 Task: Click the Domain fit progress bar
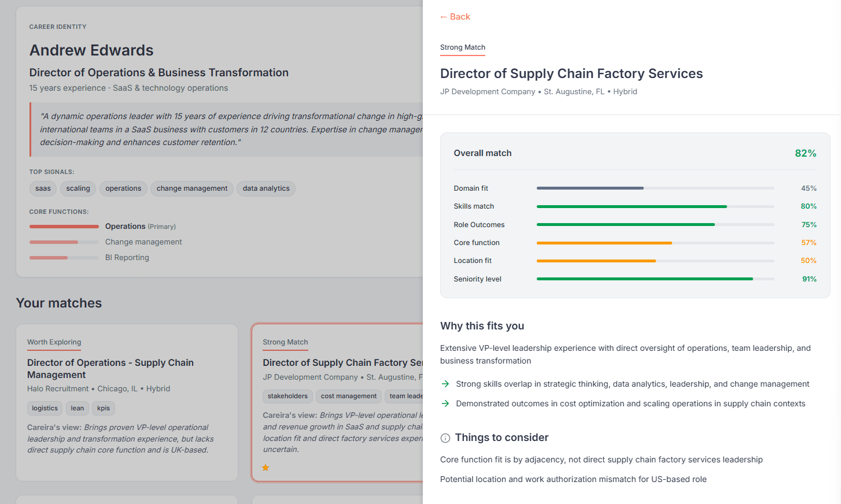[x=655, y=188]
